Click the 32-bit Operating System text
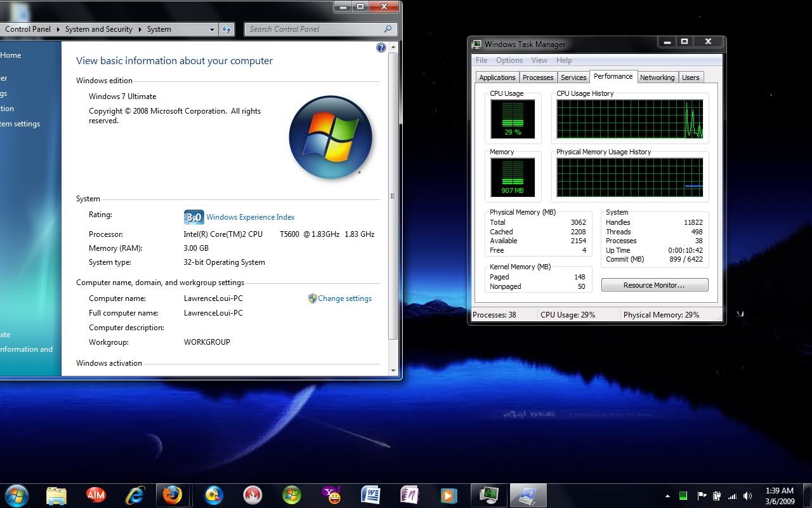This screenshot has width=812, height=508. [225, 262]
